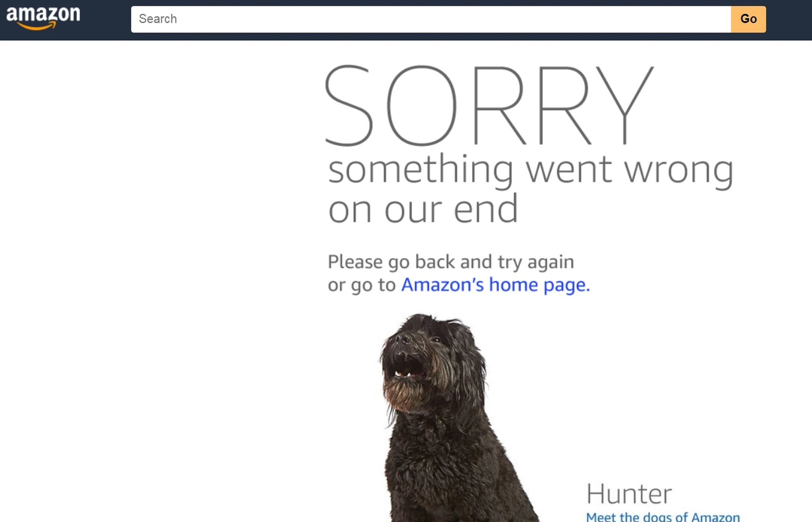Viewport: 812px width, 522px height.
Task: Click the 'Please go back and try again' text
Action: tap(451, 263)
